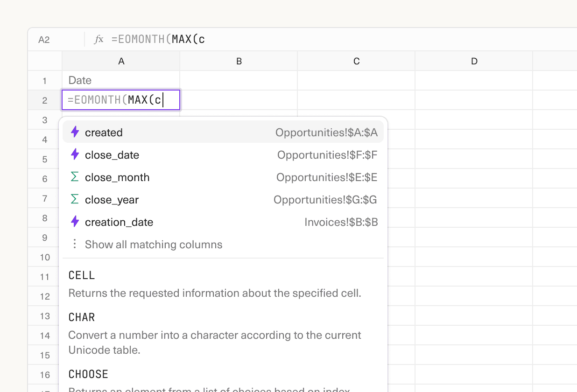Select column header B

(239, 61)
